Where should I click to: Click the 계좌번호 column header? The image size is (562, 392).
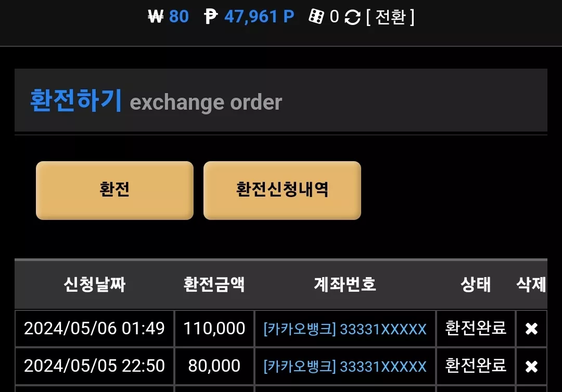345,284
